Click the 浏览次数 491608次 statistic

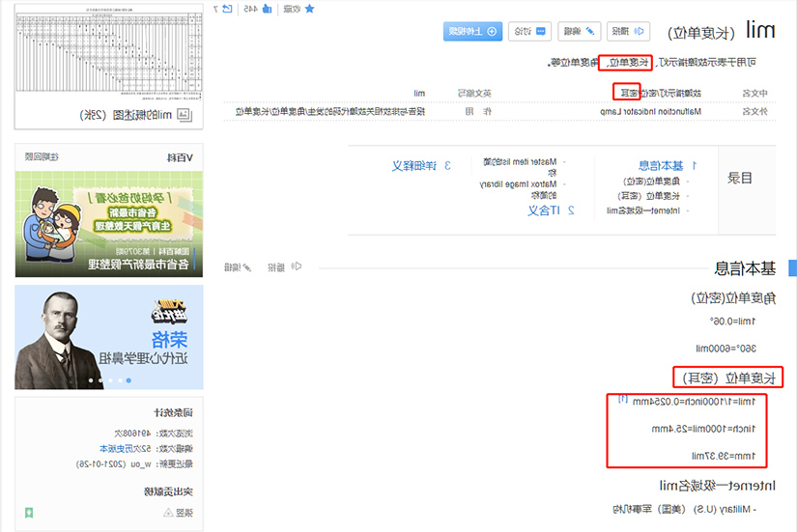pyautogui.click(x=154, y=434)
